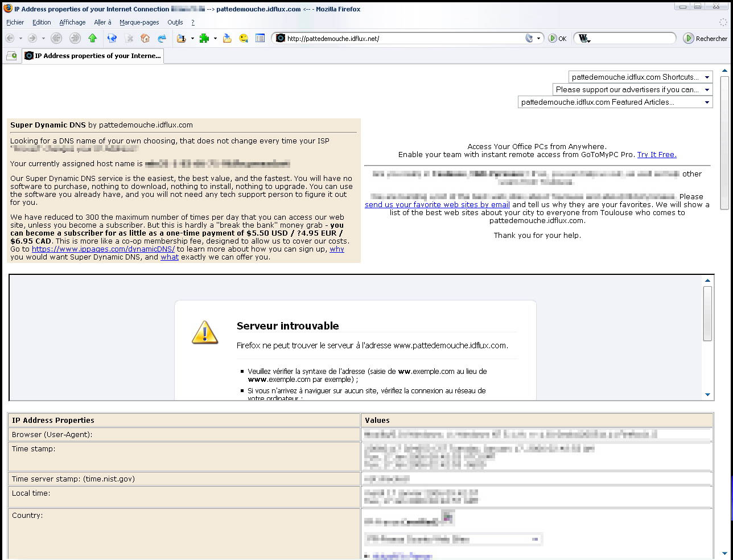Click 'Time stamp:' table cell
This screenshot has height=560, width=733.
pyautogui.click(x=184, y=456)
